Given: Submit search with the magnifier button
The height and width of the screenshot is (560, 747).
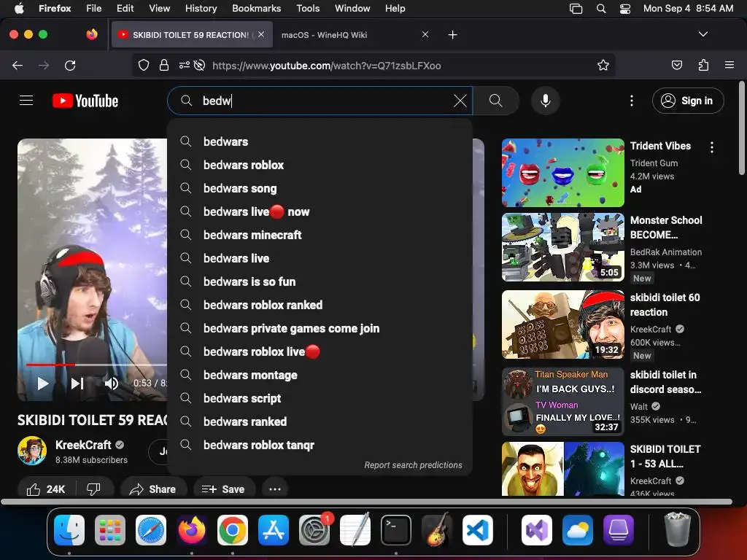Looking at the screenshot, I should point(496,101).
